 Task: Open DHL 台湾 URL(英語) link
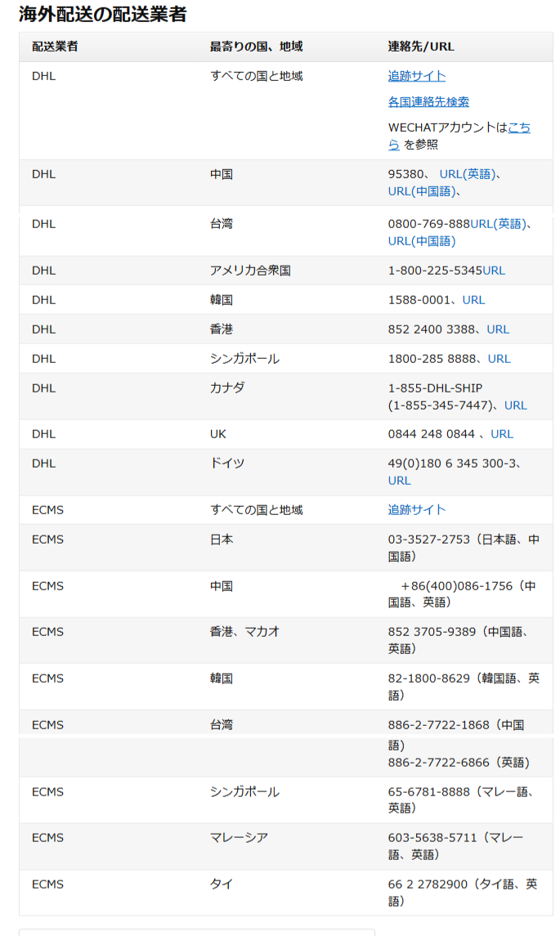click(499, 223)
